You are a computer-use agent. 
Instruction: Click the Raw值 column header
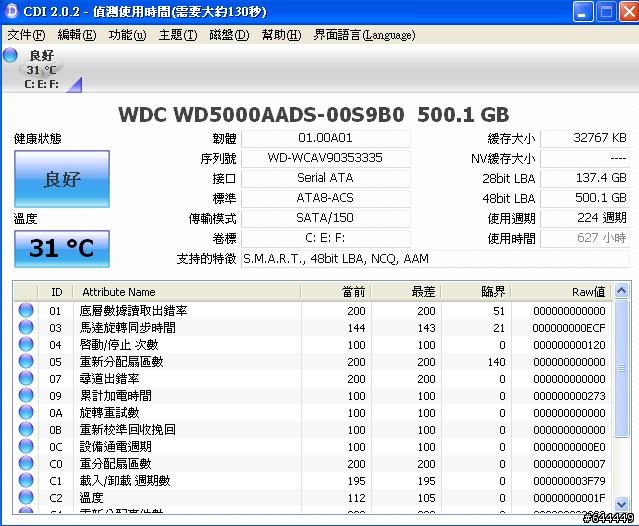[562, 292]
